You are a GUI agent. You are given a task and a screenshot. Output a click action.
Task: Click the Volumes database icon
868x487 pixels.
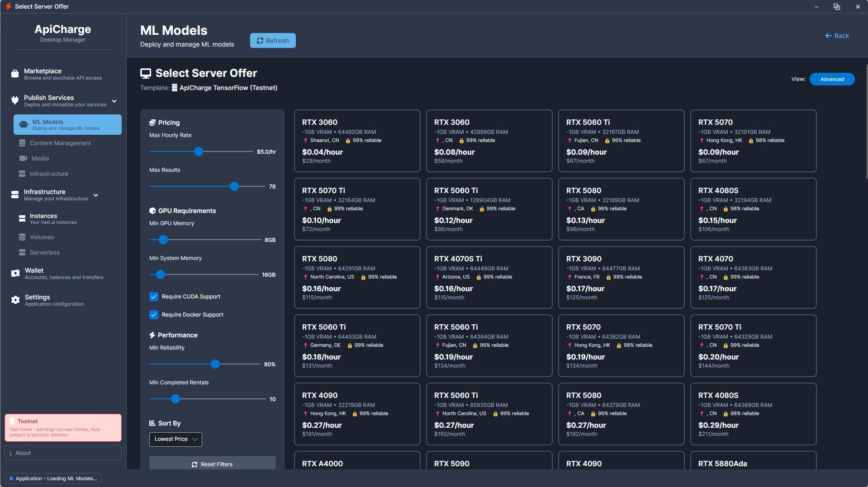click(x=22, y=237)
